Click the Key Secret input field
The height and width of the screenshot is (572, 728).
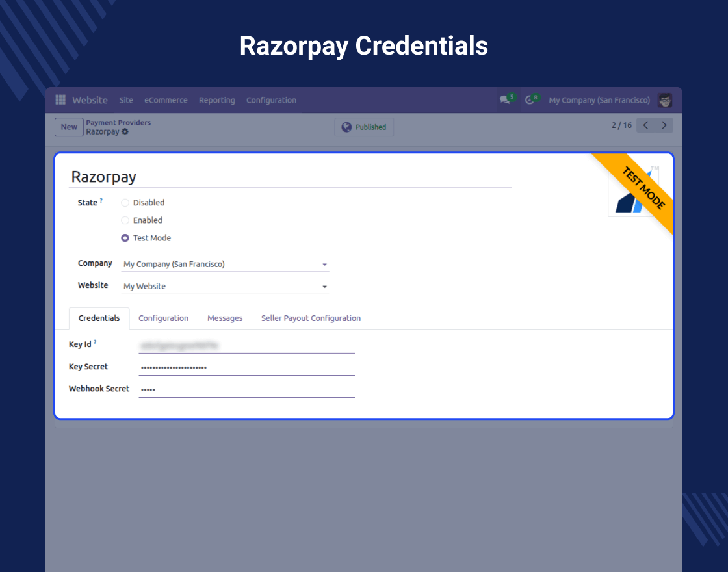click(246, 367)
